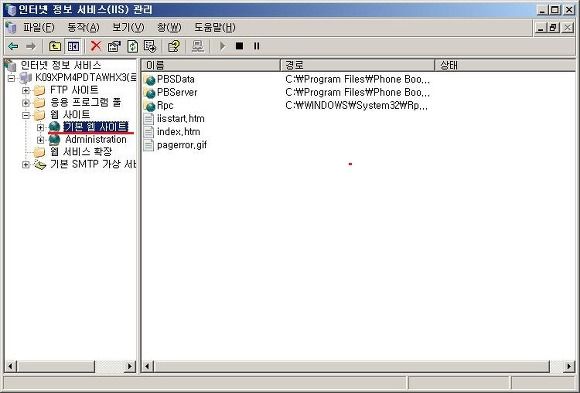
Task: Expand the 응용 프로그램 풀 node
Action: [26, 103]
